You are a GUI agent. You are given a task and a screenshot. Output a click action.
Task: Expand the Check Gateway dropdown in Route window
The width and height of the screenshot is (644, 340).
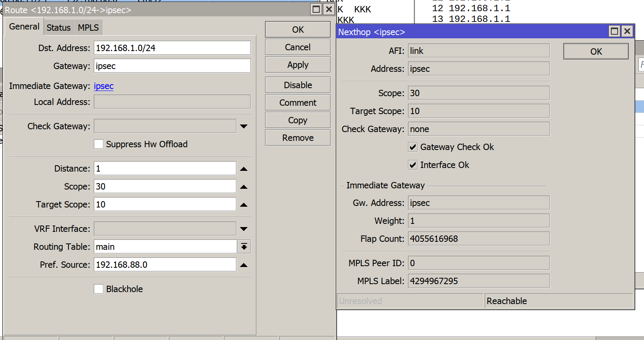244,126
